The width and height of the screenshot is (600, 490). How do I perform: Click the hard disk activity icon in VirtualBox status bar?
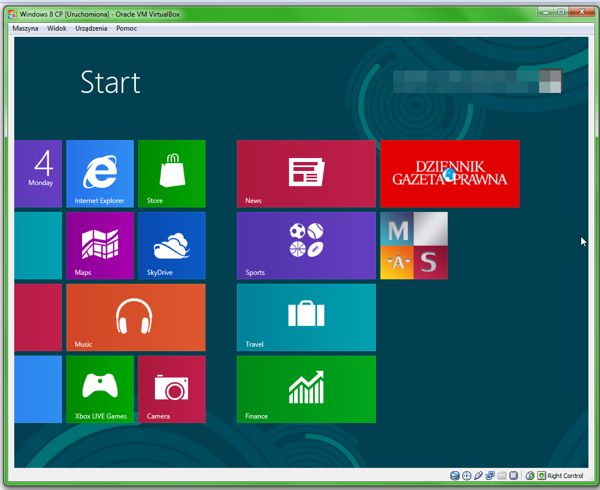(455, 475)
